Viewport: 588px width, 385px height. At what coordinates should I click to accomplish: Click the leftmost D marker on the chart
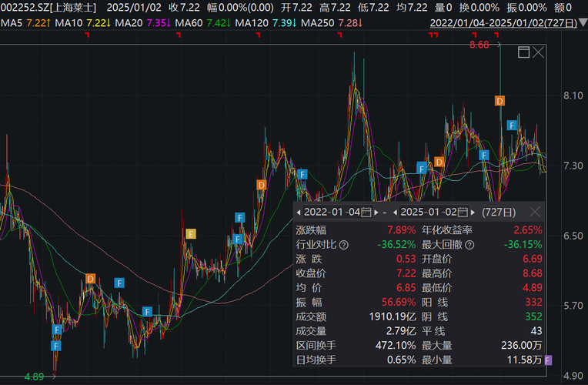tap(90, 279)
